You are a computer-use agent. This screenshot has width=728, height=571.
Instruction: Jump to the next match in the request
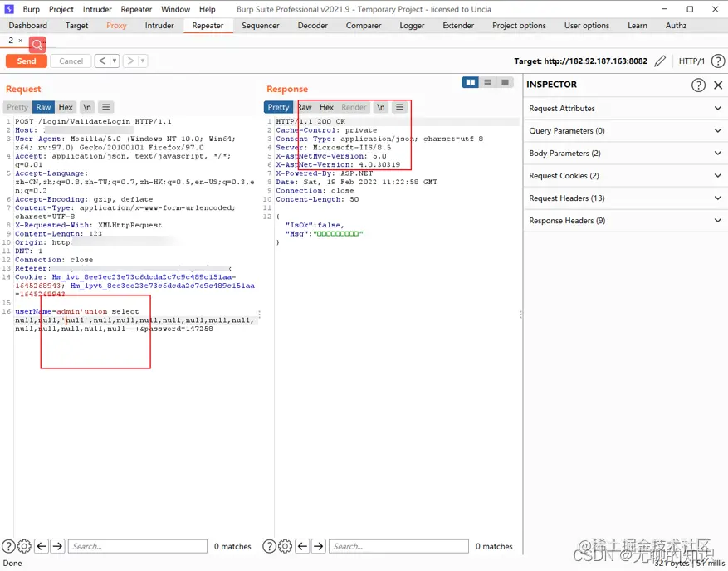point(57,546)
